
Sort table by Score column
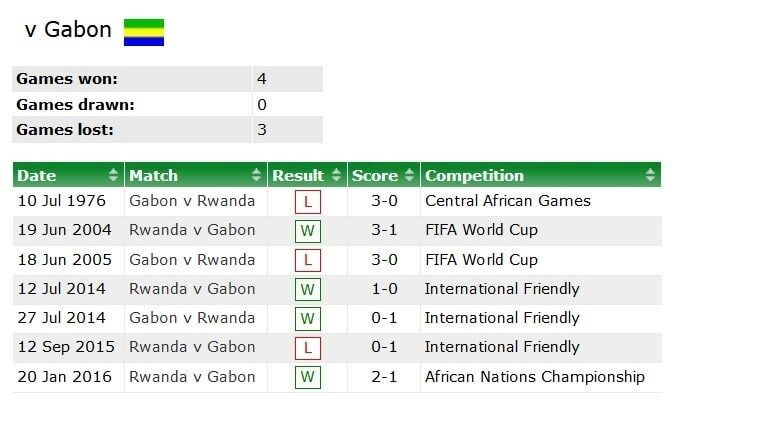(x=383, y=176)
